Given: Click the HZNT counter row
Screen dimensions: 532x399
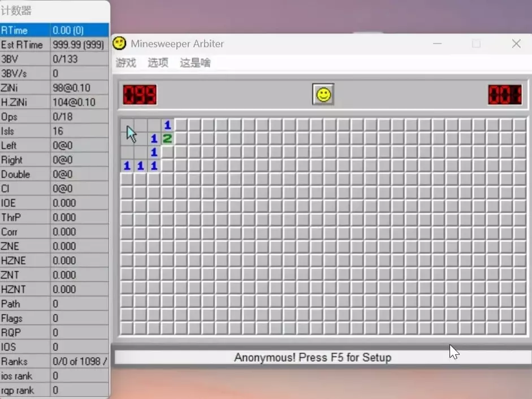Looking at the screenshot, I should click(x=54, y=289).
